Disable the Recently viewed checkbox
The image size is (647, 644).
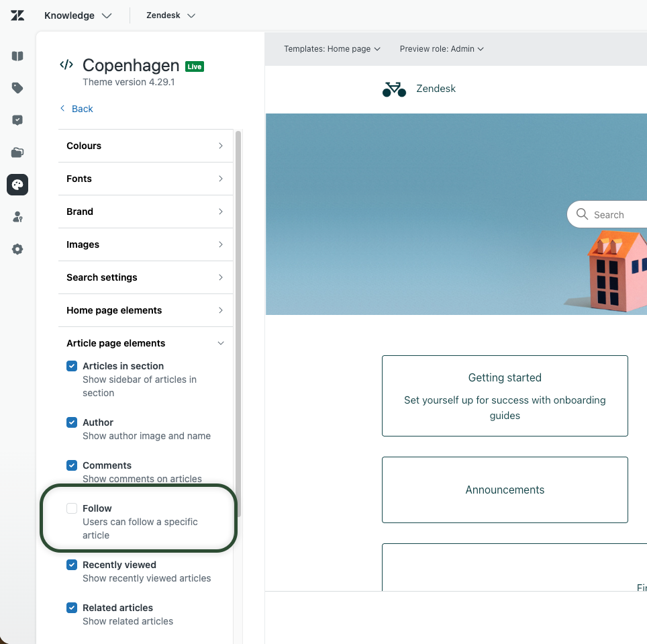tap(72, 565)
